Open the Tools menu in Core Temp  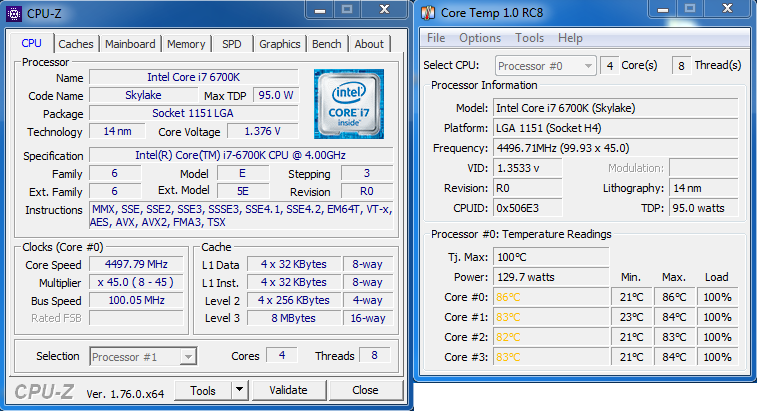529,38
